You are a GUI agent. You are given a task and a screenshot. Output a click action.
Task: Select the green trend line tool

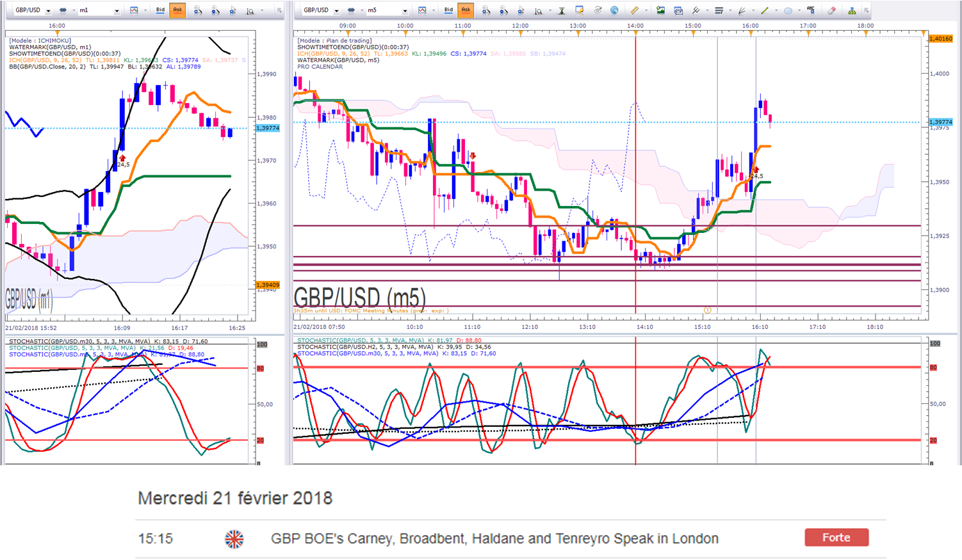(765, 10)
